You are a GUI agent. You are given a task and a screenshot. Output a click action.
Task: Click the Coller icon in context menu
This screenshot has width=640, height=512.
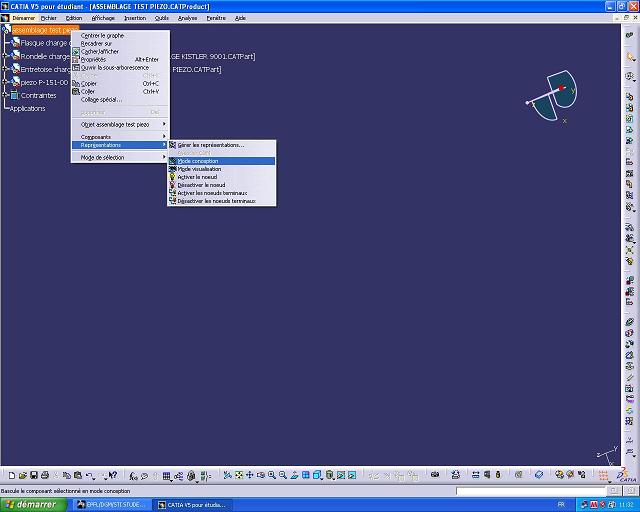[x=76, y=91]
